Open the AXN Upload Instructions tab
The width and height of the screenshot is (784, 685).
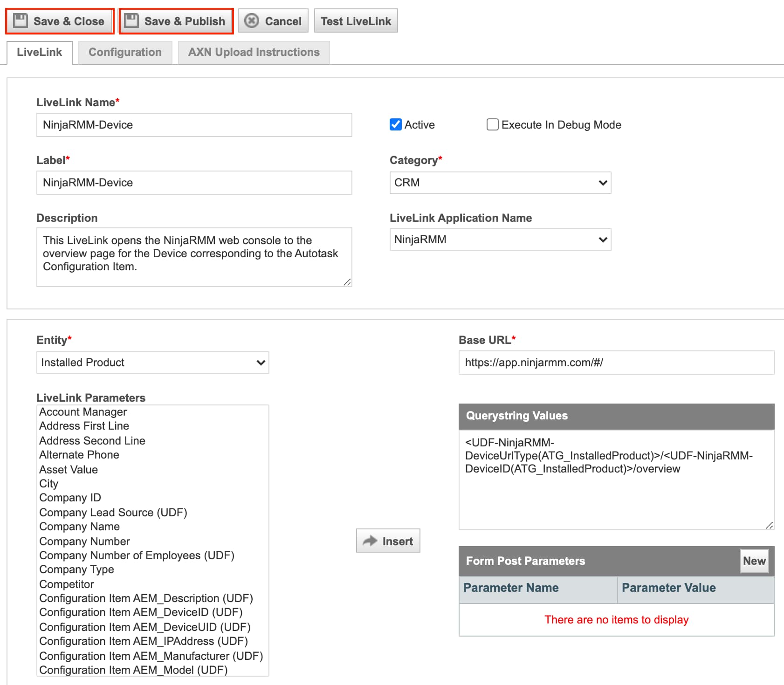pyautogui.click(x=254, y=52)
